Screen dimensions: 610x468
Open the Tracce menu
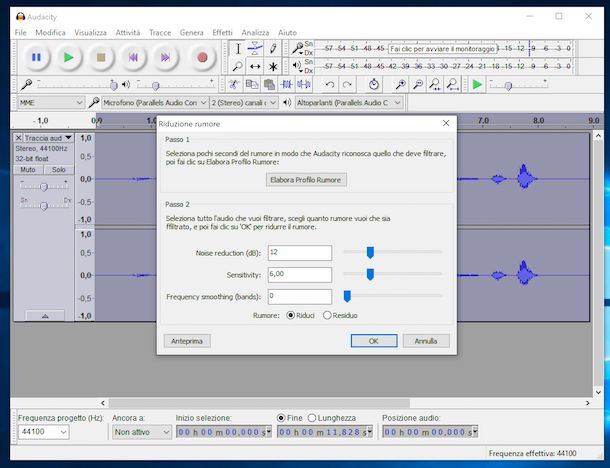tap(160, 33)
